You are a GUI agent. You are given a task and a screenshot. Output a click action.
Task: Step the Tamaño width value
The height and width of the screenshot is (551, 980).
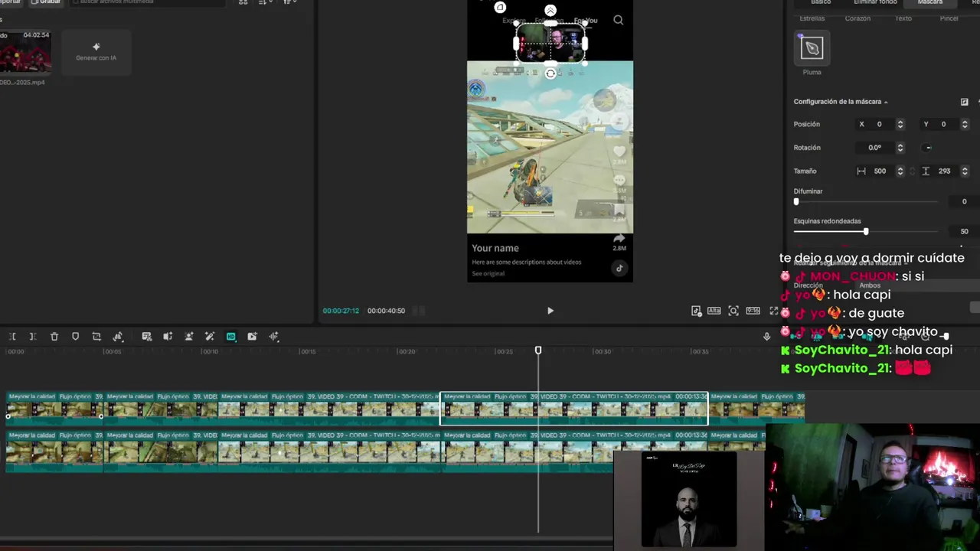click(900, 171)
